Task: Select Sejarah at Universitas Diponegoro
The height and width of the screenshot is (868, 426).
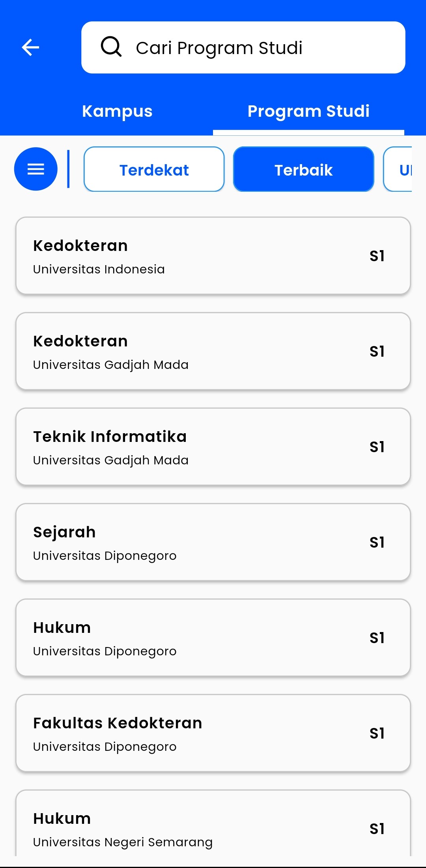Action: 213,542
